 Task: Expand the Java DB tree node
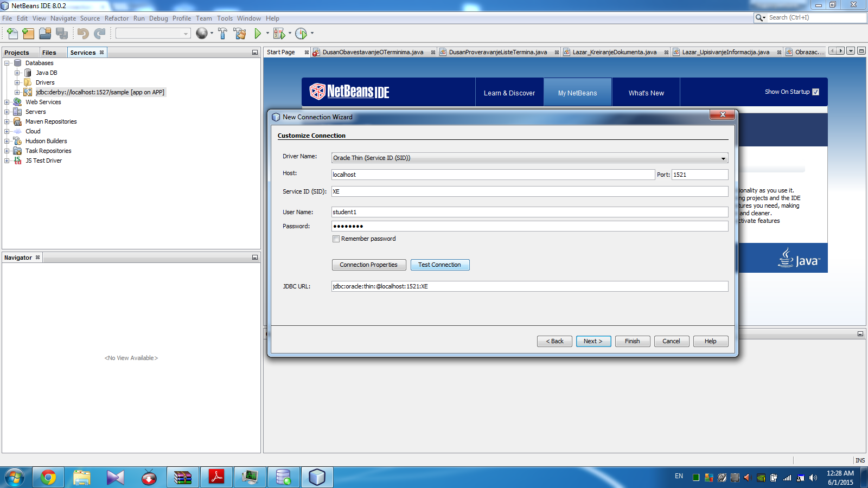17,73
